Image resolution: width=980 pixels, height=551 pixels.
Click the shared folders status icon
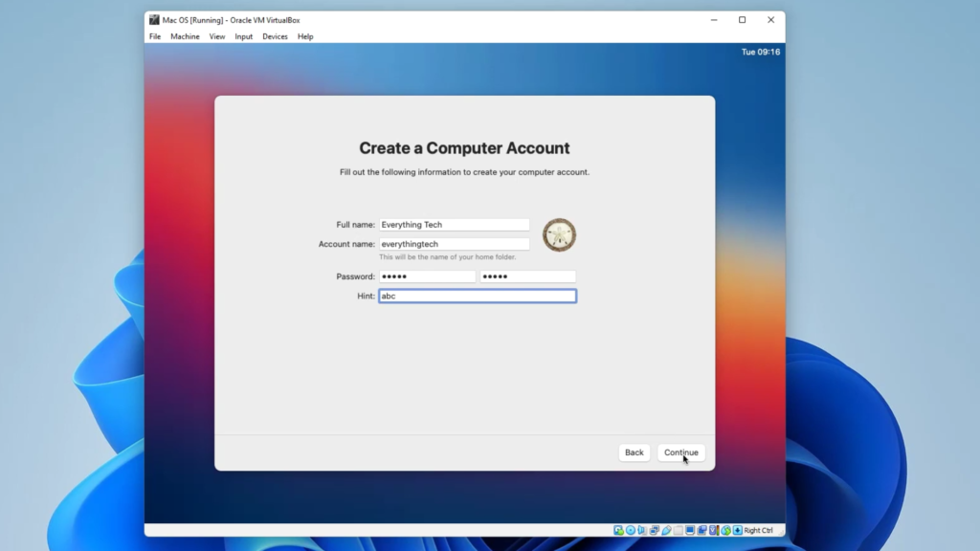679,530
